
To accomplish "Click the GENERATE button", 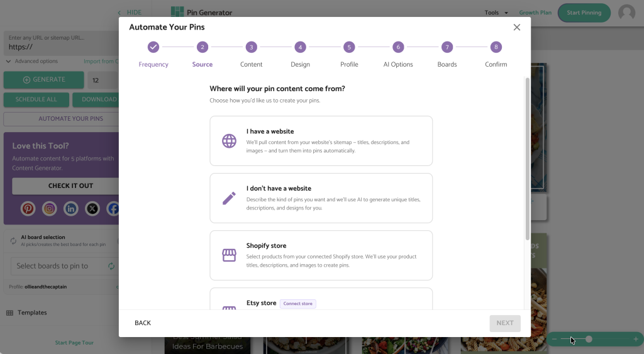I will [x=44, y=80].
